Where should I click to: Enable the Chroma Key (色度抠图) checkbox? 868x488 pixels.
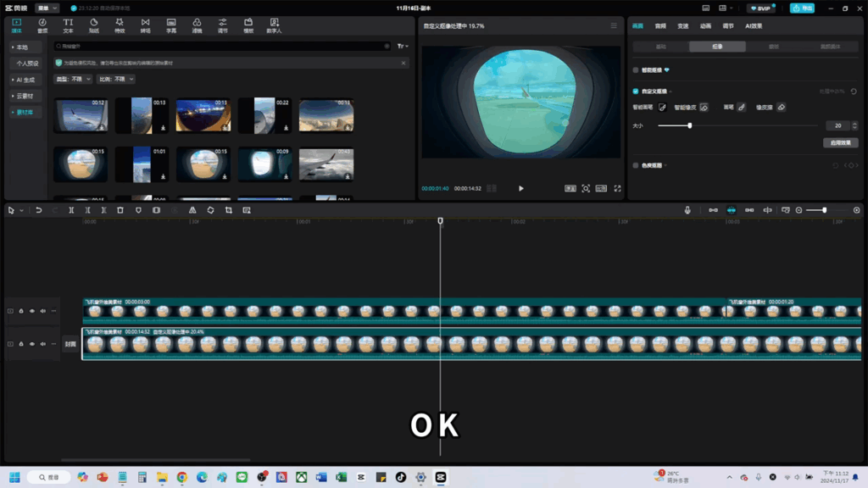636,165
